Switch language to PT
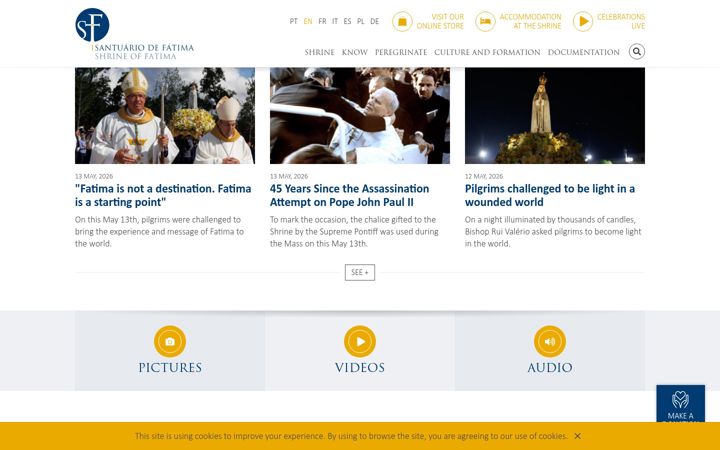The image size is (720, 450). [x=294, y=21]
